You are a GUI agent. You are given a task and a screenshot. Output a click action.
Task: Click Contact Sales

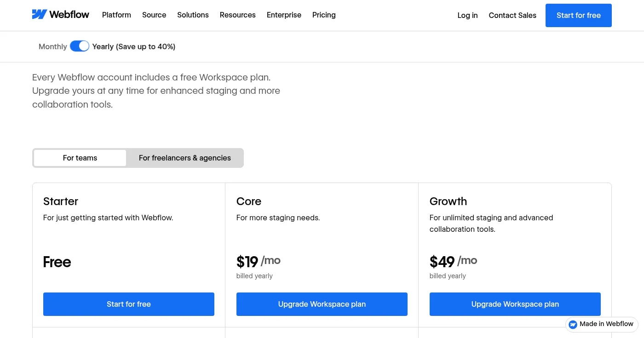click(512, 16)
